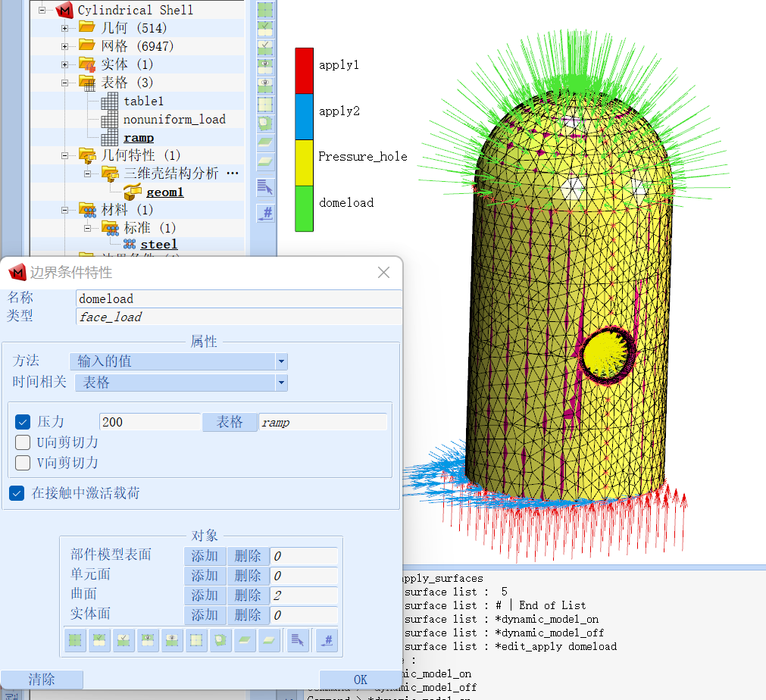766x700 pixels.
Task: Click the OK button in the dialog
Action: click(361, 680)
